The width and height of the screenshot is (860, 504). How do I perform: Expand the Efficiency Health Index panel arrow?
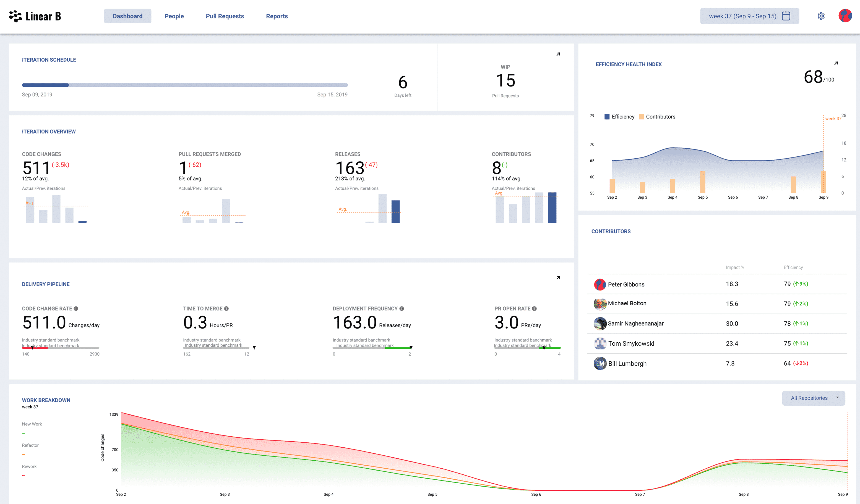[x=836, y=63]
